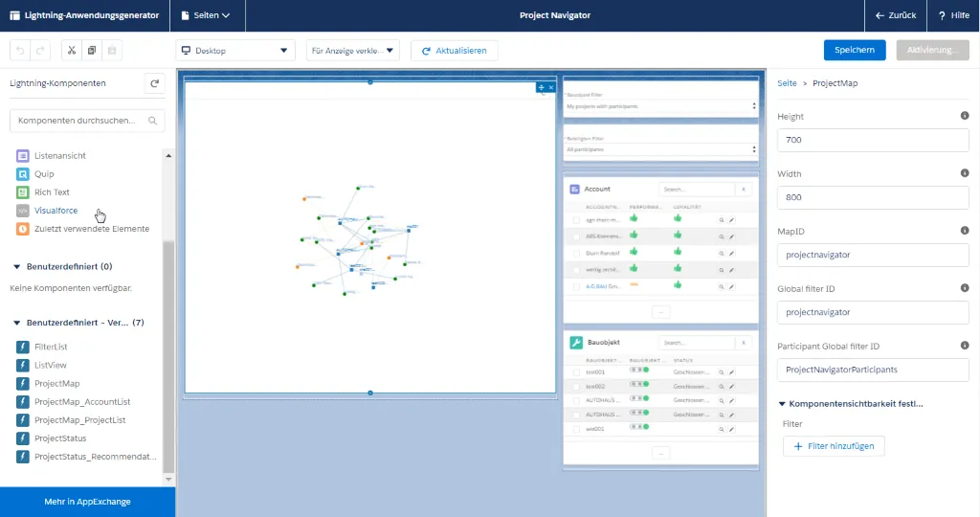Click the ProjectStatus lightning icon

click(23, 438)
